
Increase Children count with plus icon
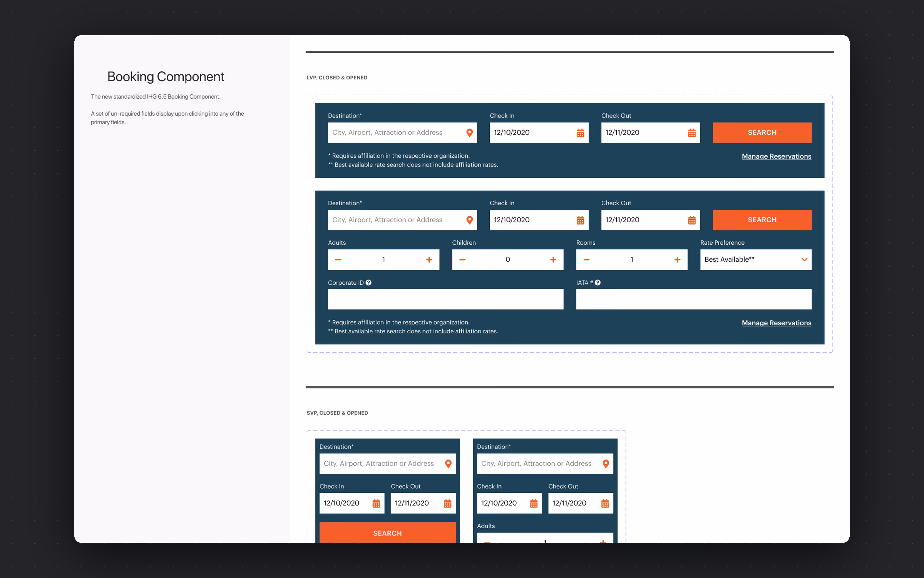553,260
